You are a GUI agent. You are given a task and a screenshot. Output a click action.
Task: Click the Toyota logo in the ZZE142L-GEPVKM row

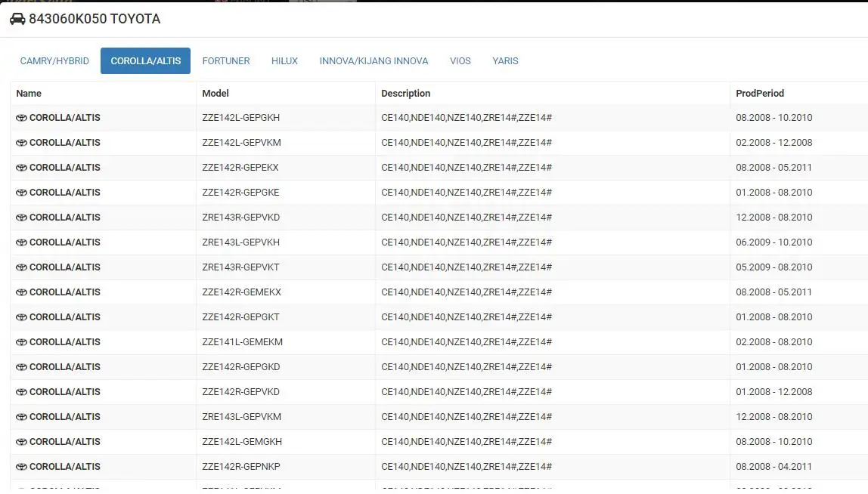tap(22, 143)
